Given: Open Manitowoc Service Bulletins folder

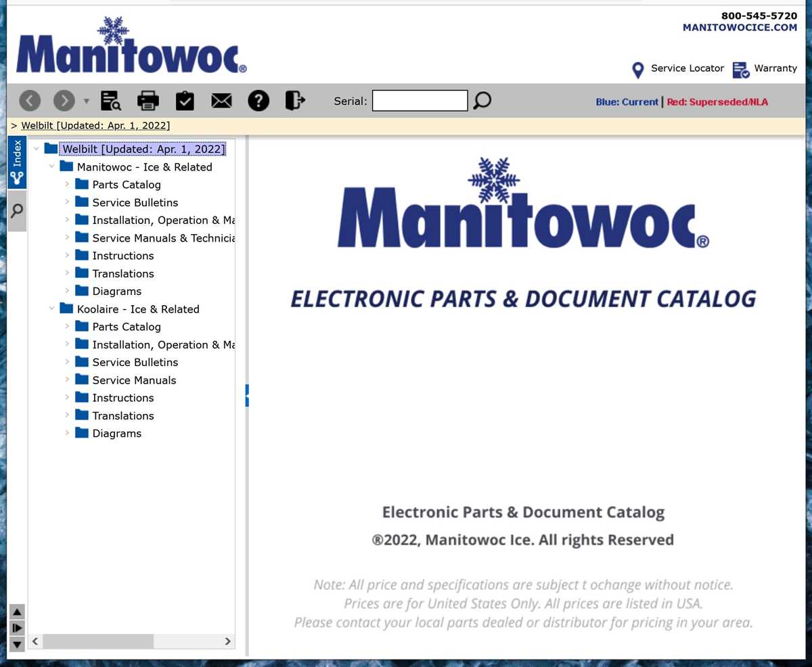Looking at the screenshot, I should point(135,202).
